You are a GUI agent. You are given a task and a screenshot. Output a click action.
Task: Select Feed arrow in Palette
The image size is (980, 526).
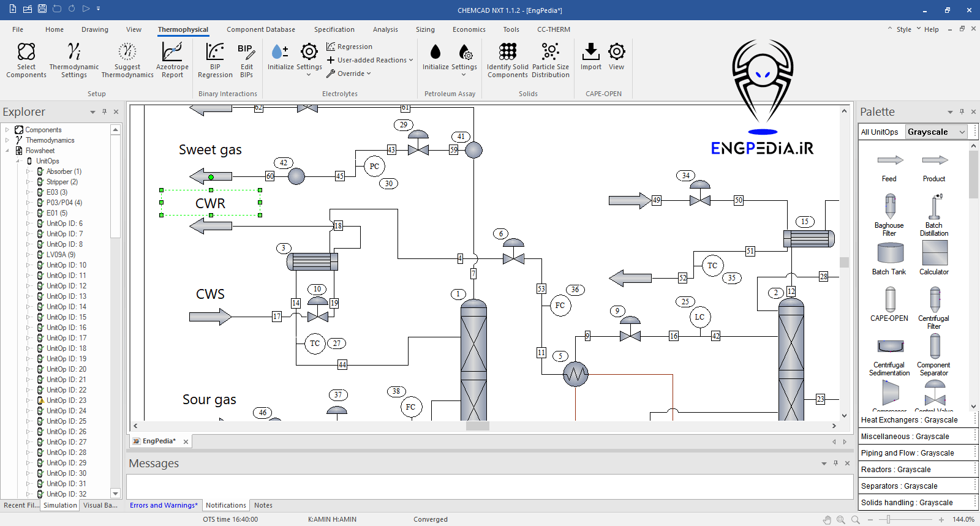pyautogui.click(x=889, y=167)
